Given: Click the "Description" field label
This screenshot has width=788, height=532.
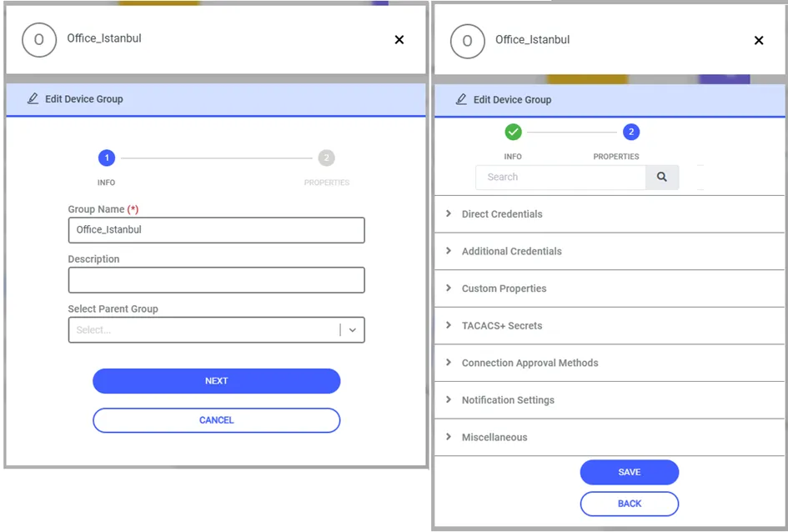Looking at the screenshot, I should (x=93, y=258).
